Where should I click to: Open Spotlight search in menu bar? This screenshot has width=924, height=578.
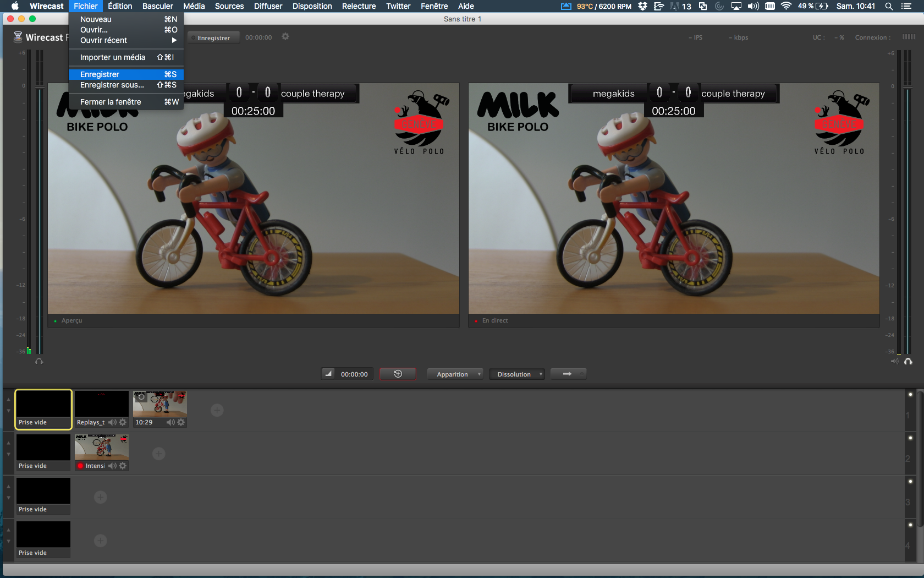click(x=889, y=6)
